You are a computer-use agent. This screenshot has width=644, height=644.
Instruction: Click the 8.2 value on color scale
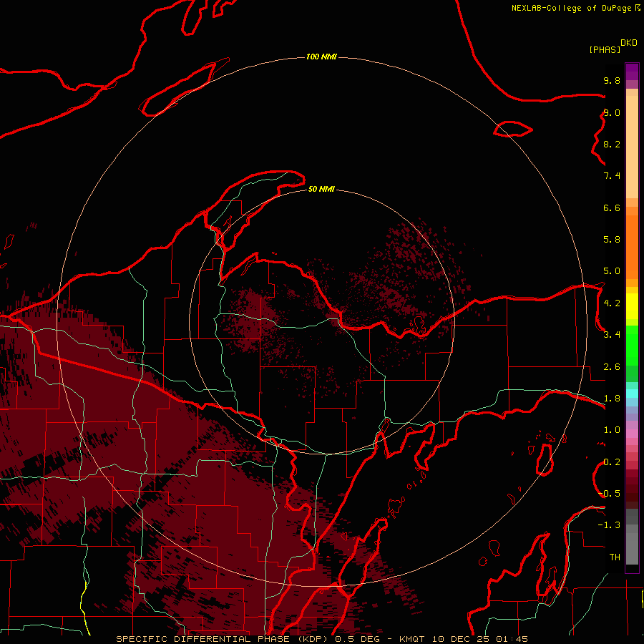tap(612, 144)
